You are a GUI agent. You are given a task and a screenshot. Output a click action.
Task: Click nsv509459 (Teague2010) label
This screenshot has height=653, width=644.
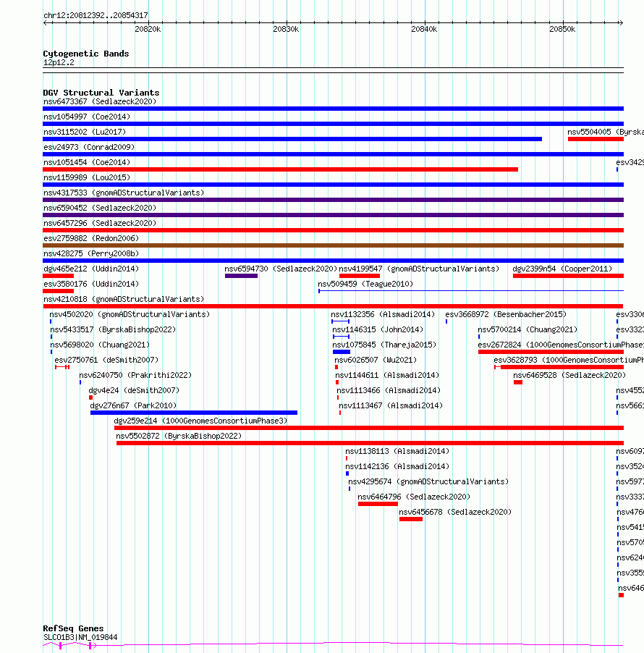[x=365, y=284]
